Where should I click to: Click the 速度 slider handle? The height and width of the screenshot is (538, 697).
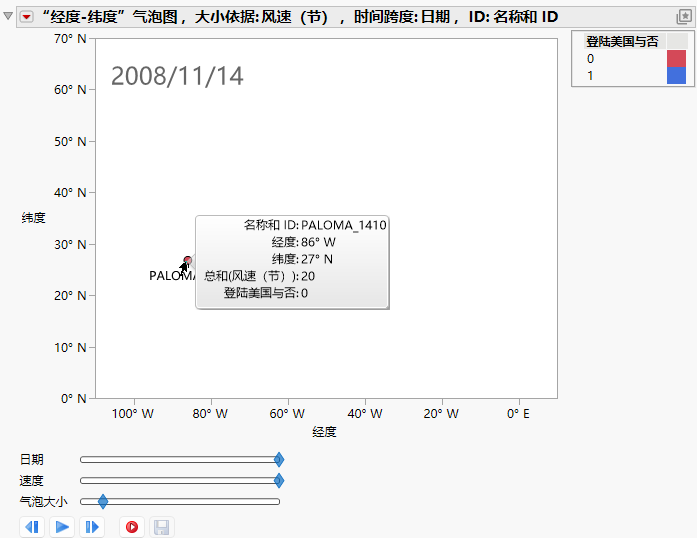coord(279,481)
